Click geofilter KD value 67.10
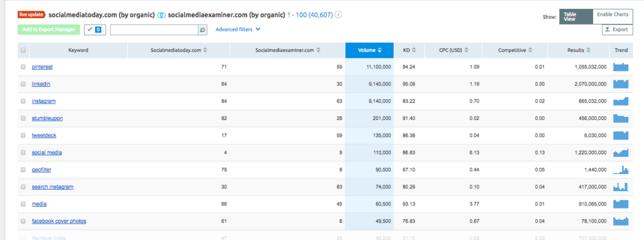The width and height of the screenshot is (644, 240). point(409,170)
